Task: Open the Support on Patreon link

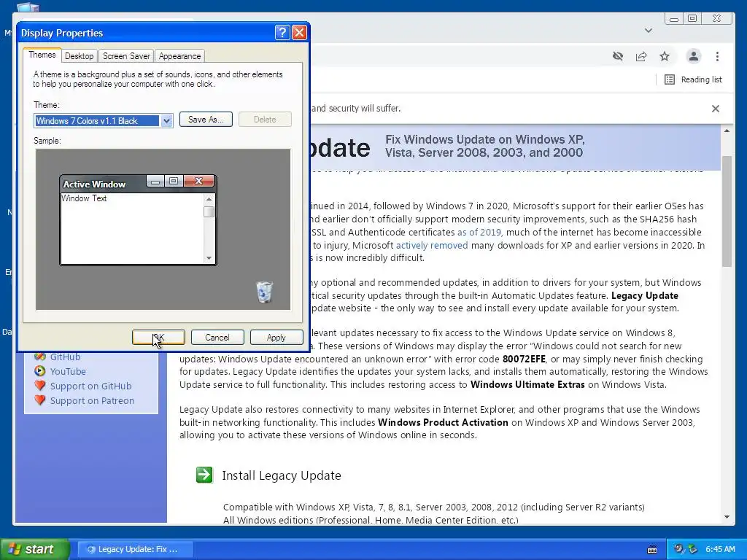Action: tap(93, 401)
